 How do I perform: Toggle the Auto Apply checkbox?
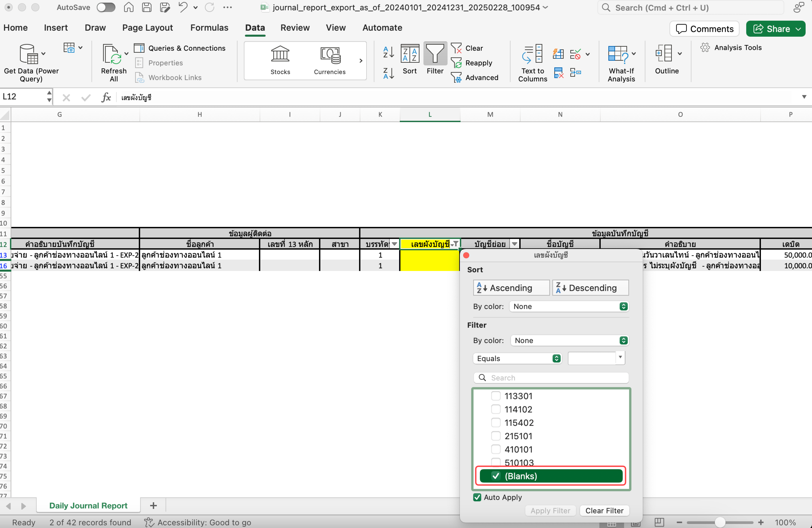pyautogui.click(x=477, y=497)
